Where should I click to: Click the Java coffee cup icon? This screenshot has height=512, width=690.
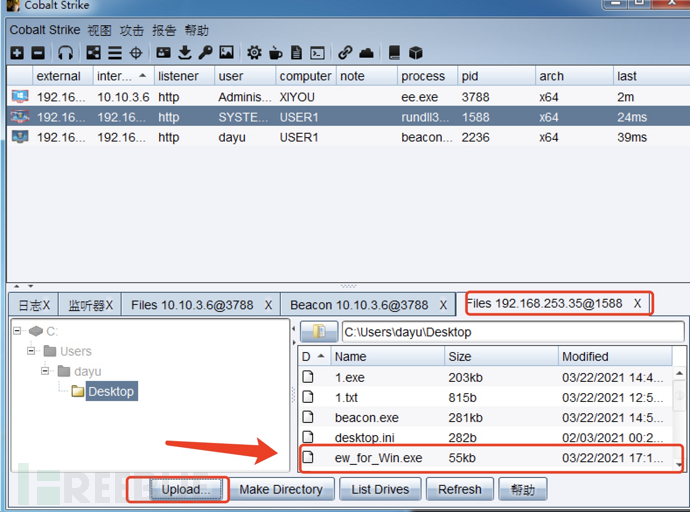275,53
